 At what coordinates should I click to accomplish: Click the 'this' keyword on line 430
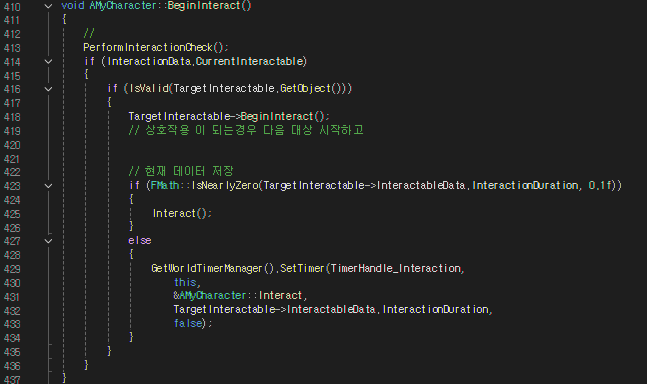[185, 283]
